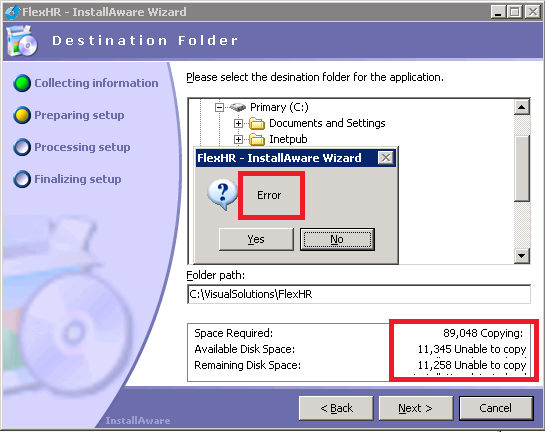Click the software box and CD header icon
The width and height of the screenshot is (545, 432).
click(x=22, y=41)
